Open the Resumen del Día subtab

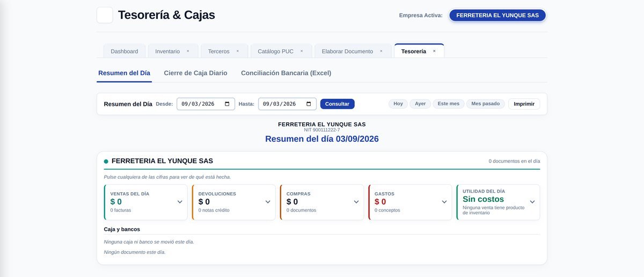(x=124, y=73)
